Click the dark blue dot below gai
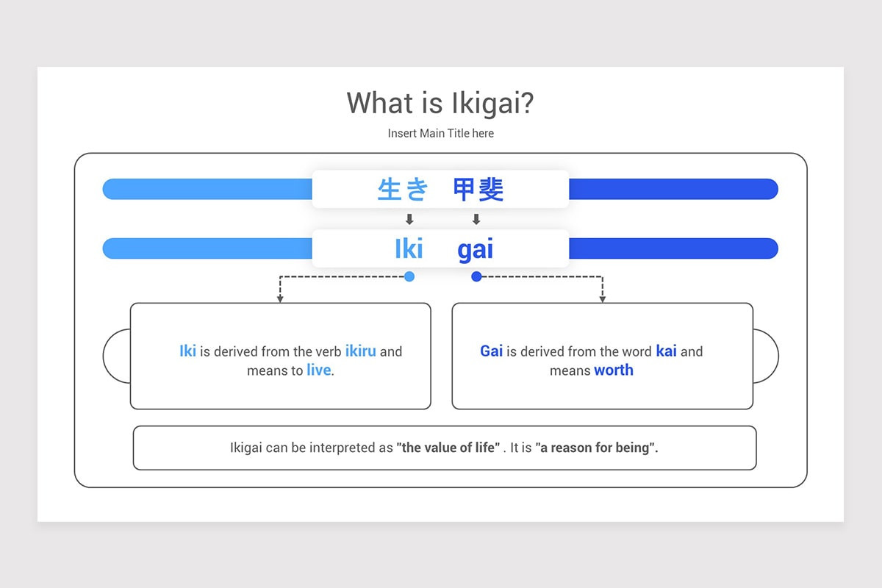Viewport: 882px width, 588px height. tap(476, 276)
